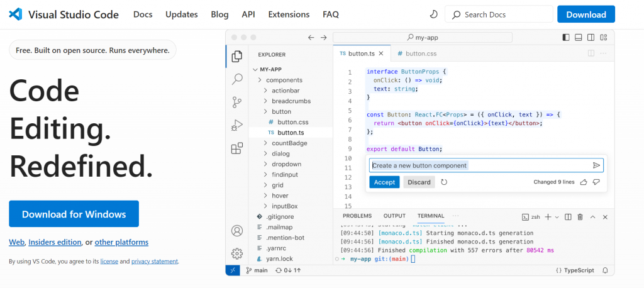Click the new terminal plus icon
This screenshot has height=288, width=644.
pos(548,217)
